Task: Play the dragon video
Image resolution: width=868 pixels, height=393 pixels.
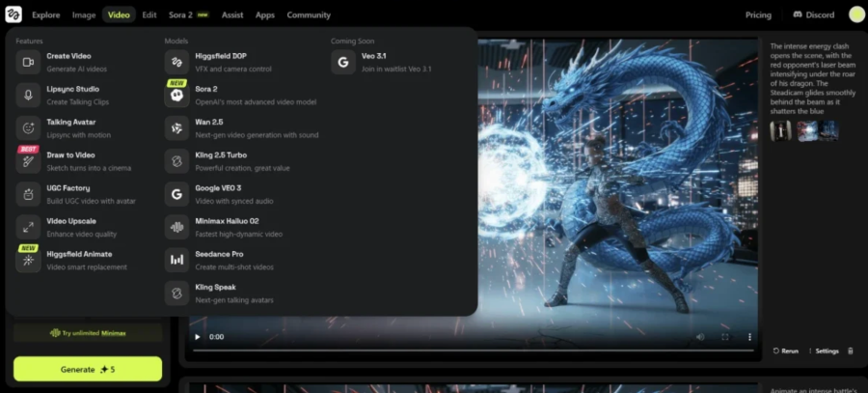Action: tap(198, 336)
